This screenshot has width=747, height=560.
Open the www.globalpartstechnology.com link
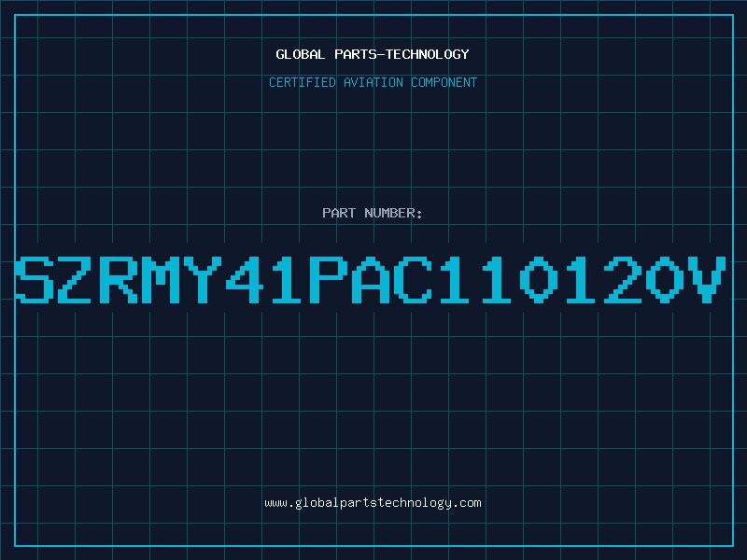point(373,503)
